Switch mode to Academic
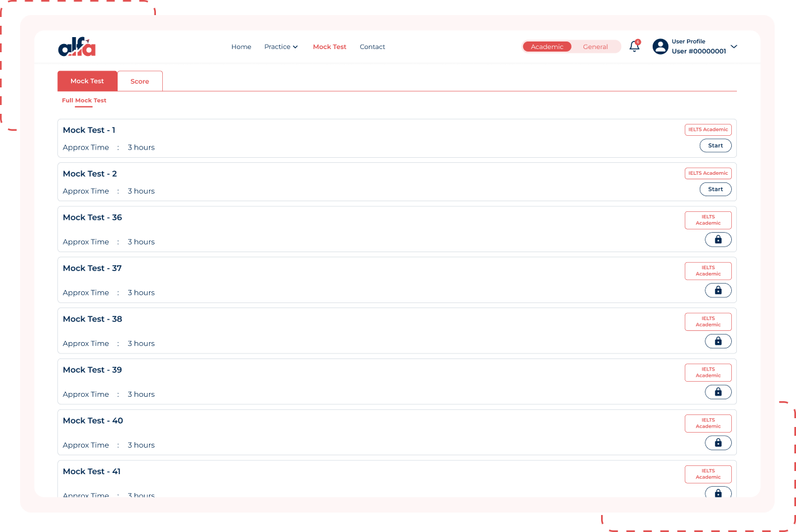This screenshot has height=532, width=796. (547, 47)
